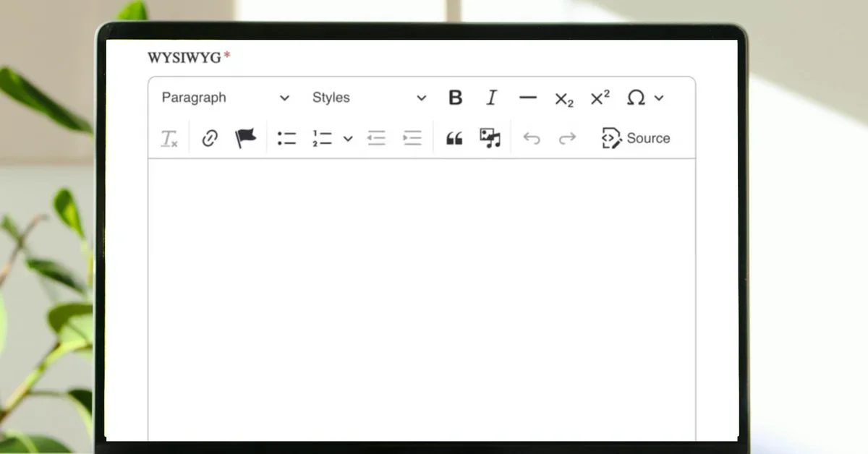Undo the last action
The height and width of the screenshot is (454, 868).
532,138
